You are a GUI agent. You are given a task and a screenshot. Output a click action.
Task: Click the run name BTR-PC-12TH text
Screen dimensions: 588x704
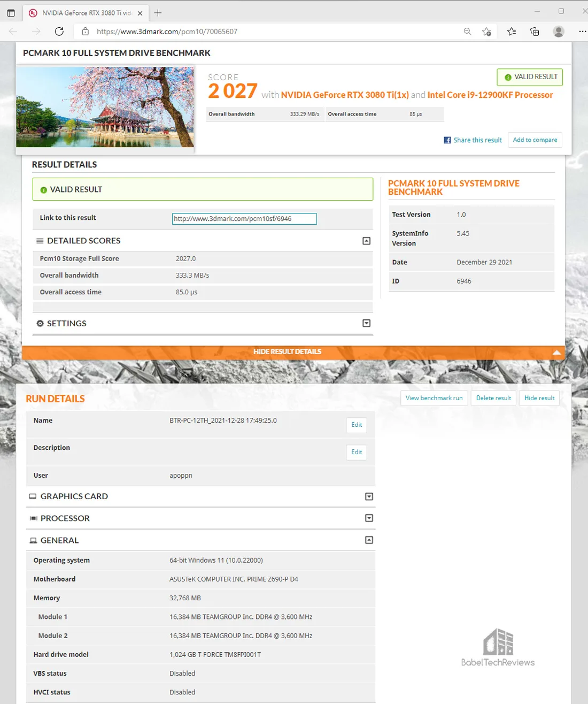(223, 420)
